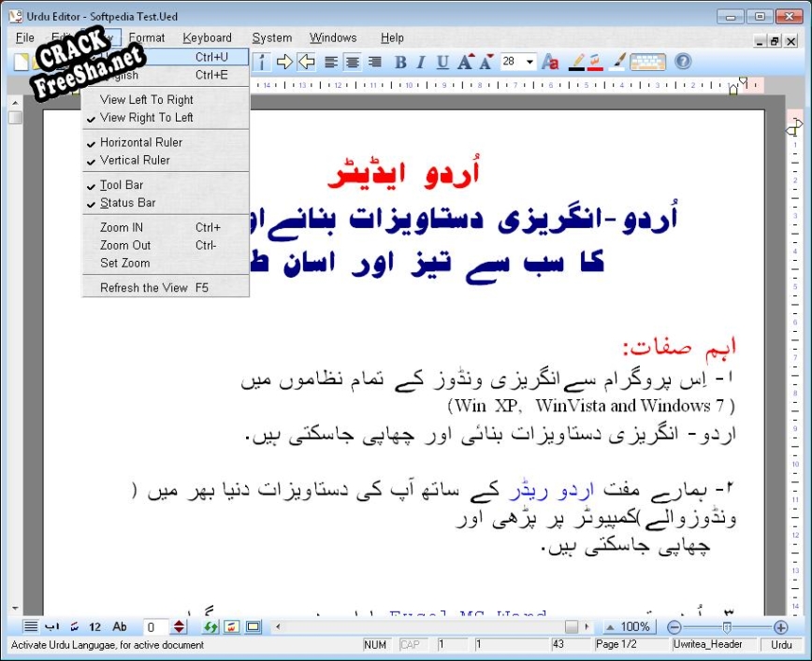Click the Help question mark icon

683,62
